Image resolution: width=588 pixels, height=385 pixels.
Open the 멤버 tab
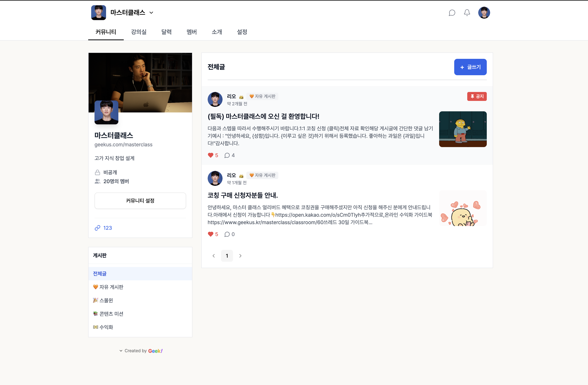click(x=191, y=32)
